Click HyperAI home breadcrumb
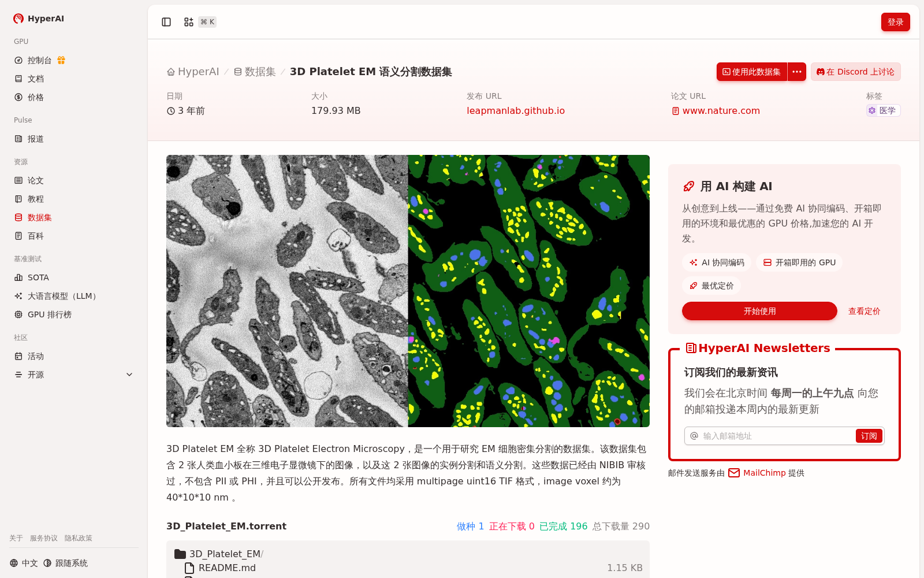The image size is (924, 578). coord(193,72)
